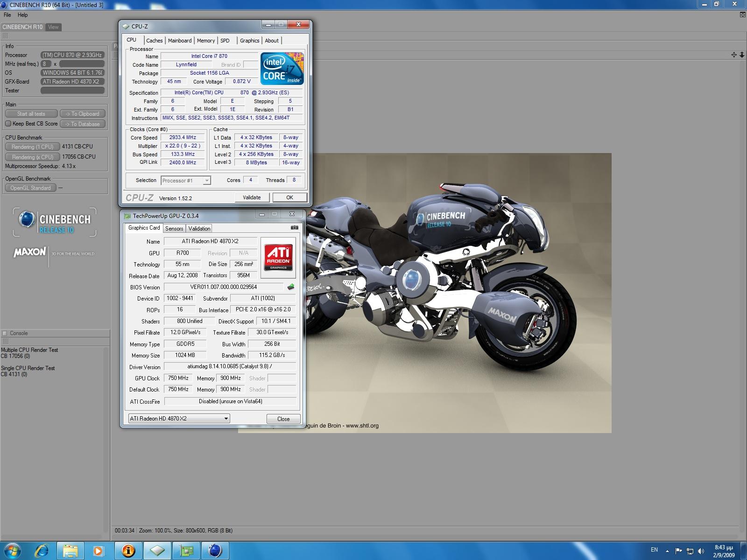Click the GPU-Z screenshot camera icon
Image resolution: width=747 pixels, height=560 pixels.
click(294, 228)
